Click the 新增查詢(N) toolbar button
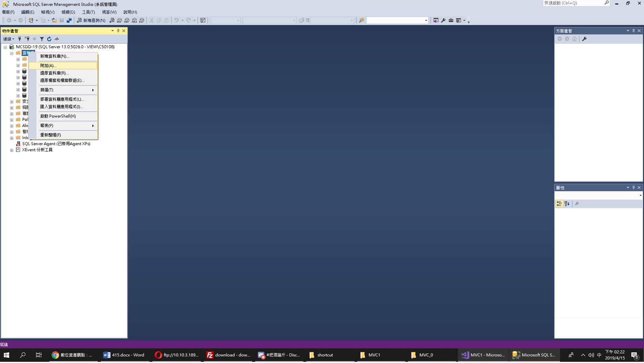Image resolution: width=644 pixels, height=363 pixels. [x=91, y=20]
